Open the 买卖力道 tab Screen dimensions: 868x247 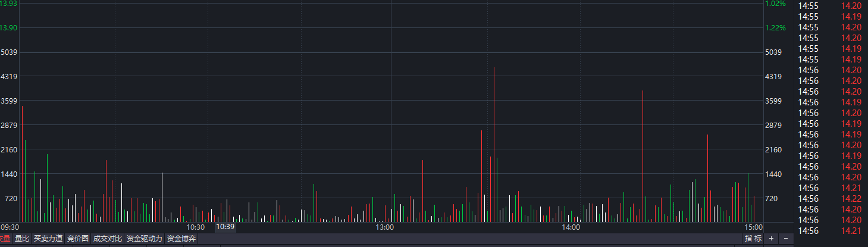point(48,239)
